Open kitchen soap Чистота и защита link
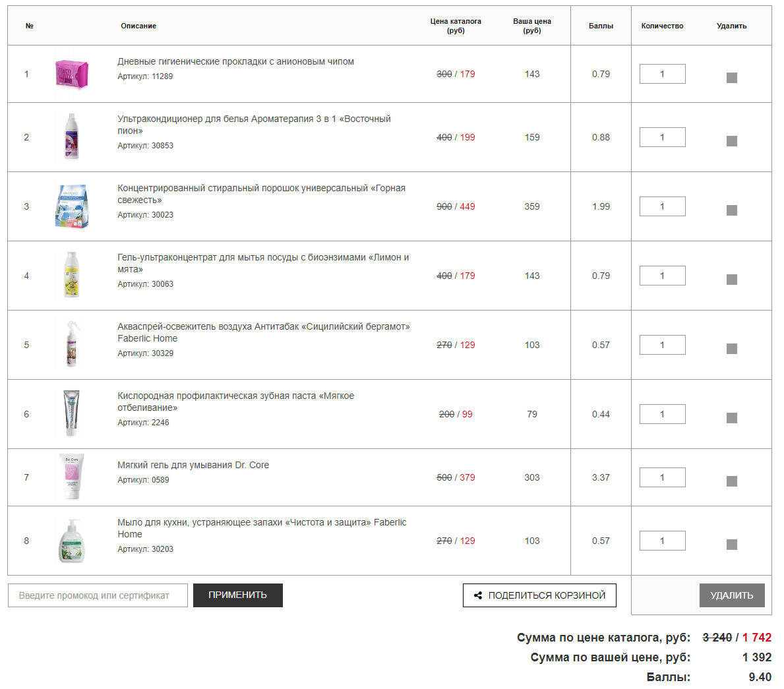 262,528
